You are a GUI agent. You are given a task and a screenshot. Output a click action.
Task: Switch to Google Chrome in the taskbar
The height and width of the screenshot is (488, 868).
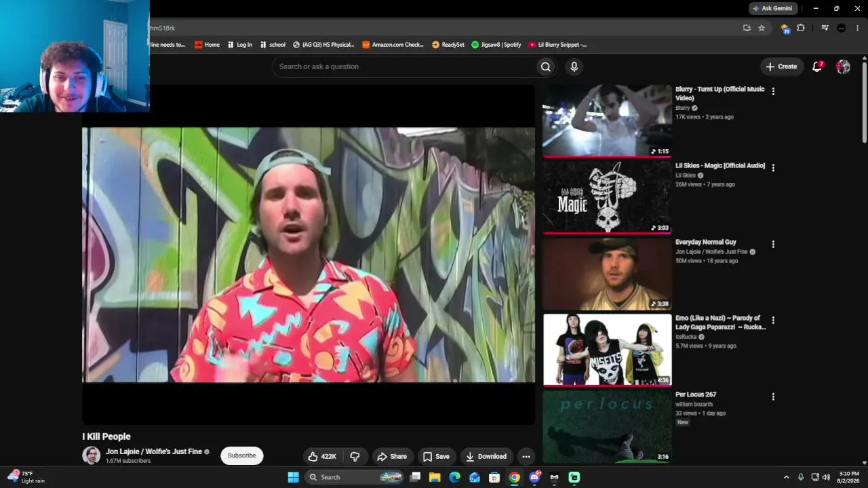[514, 477]
